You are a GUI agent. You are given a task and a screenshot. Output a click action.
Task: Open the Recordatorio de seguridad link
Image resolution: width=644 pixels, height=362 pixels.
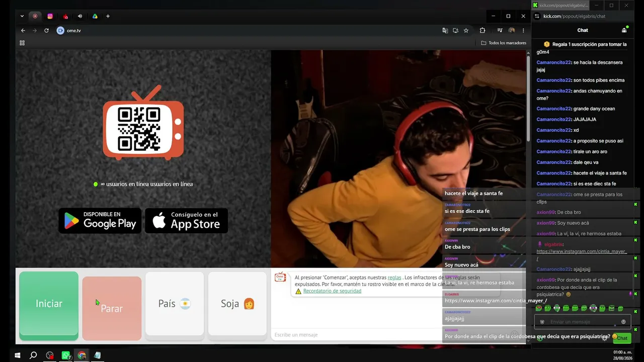[332, 291]
